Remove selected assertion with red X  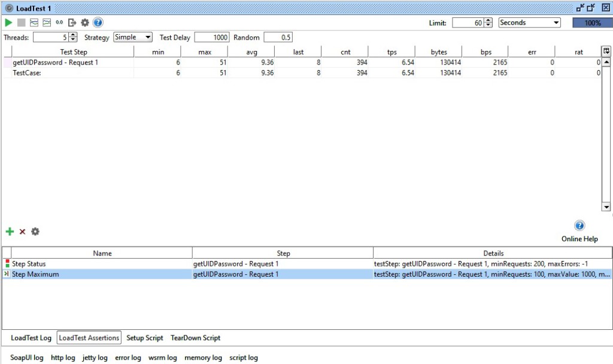(23, 232)
